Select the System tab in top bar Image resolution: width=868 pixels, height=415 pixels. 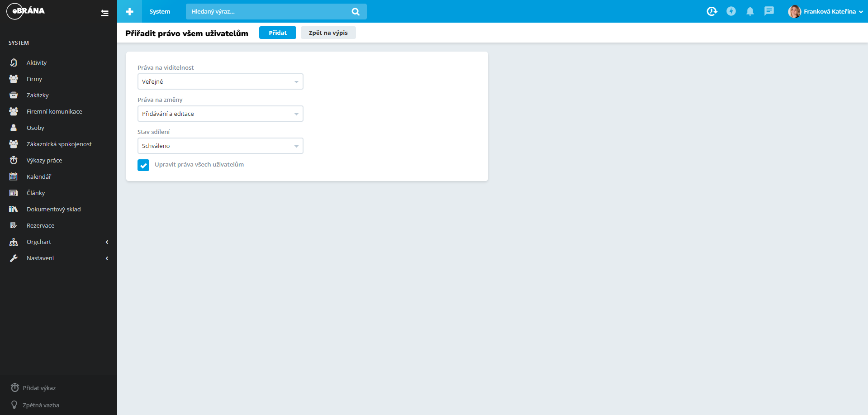click(x=160, y=11)
